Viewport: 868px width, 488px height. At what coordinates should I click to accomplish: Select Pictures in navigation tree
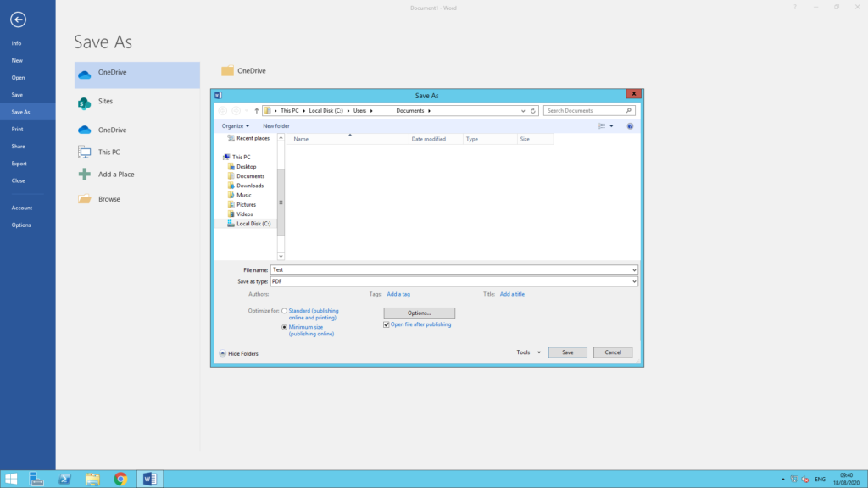(x=247, y=205)
